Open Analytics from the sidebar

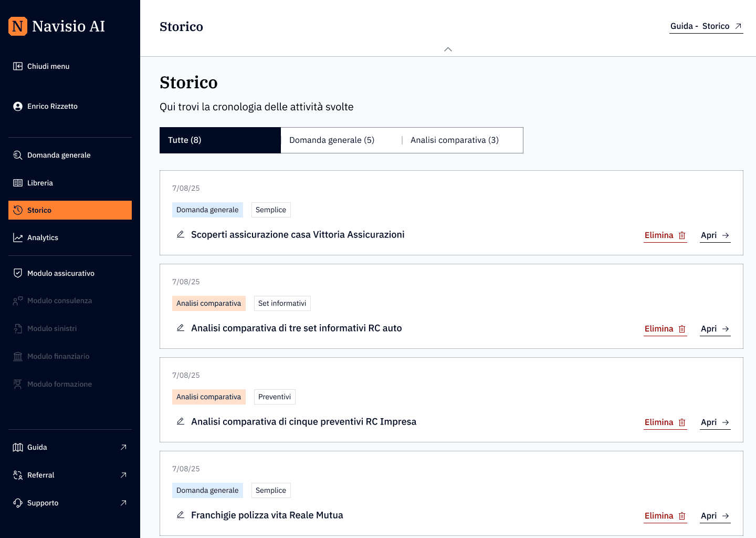(x=43, y=237)
